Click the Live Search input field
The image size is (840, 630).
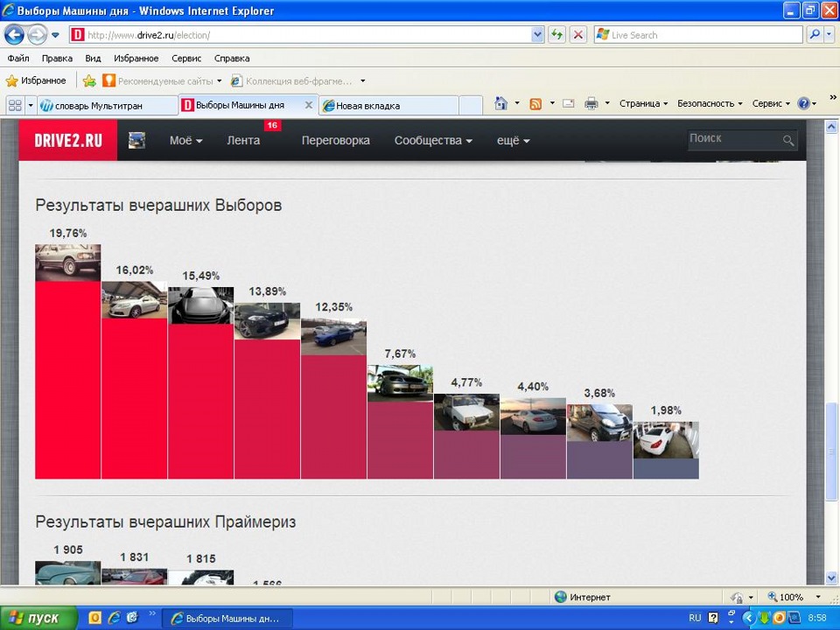click(698, 35)
